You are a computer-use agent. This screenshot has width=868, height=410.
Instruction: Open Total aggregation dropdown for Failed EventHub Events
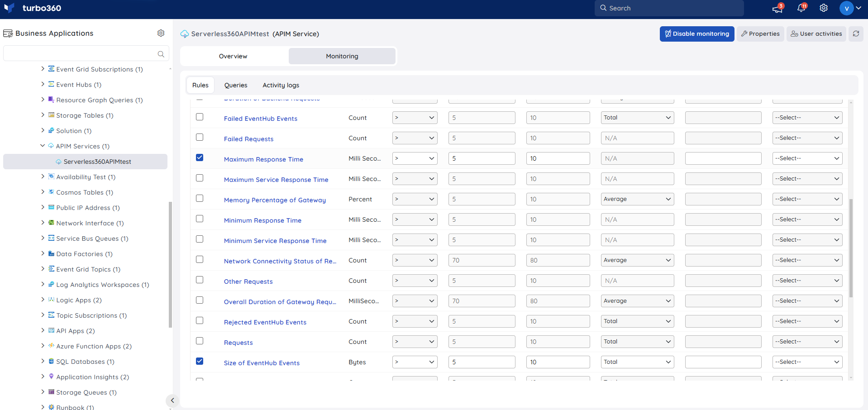(637, 118)
